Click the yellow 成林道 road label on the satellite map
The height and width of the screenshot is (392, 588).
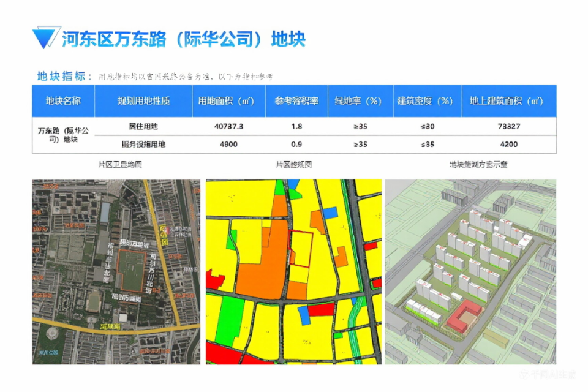(110, 326)
